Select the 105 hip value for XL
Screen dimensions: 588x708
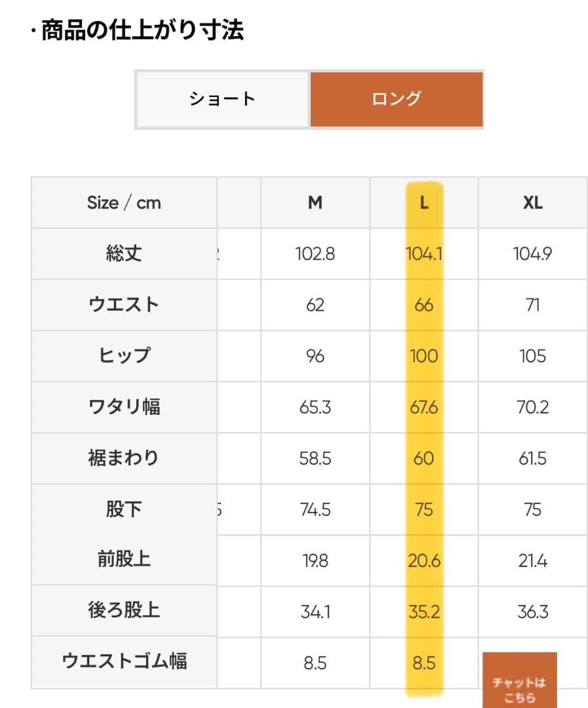[533, 356]
